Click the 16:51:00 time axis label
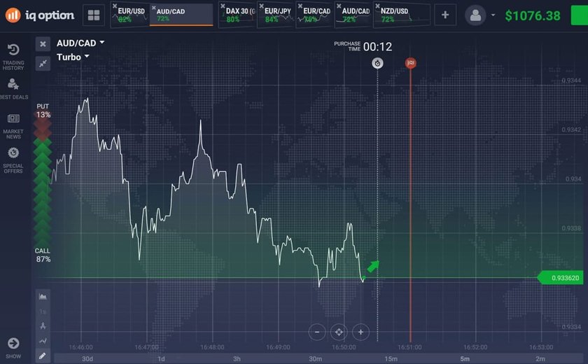This screenshot has width=588, height=364. (x=410, y=347)
